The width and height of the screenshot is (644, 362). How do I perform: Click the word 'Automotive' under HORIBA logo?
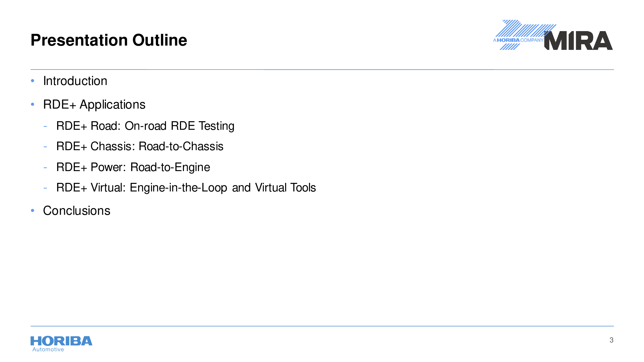click(48, 349)
